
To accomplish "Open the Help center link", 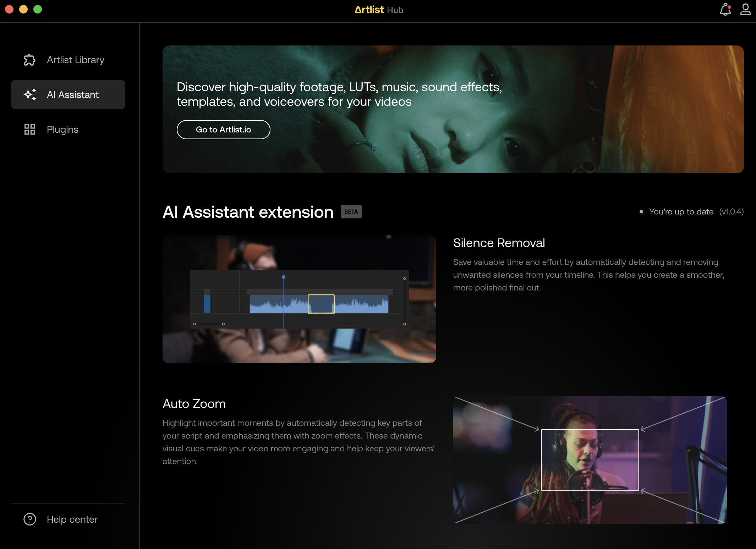I will click(x=68, y=519).
